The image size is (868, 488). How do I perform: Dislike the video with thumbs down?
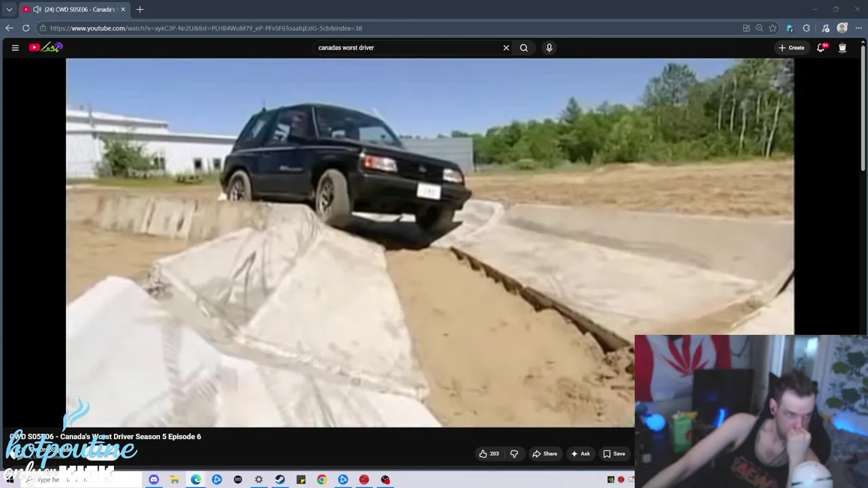coord(514,453)
